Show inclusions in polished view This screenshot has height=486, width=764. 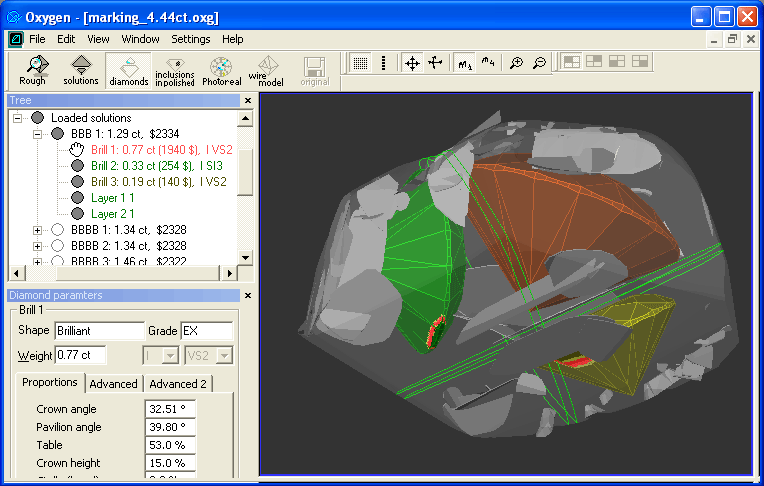(x=174, y=69)
